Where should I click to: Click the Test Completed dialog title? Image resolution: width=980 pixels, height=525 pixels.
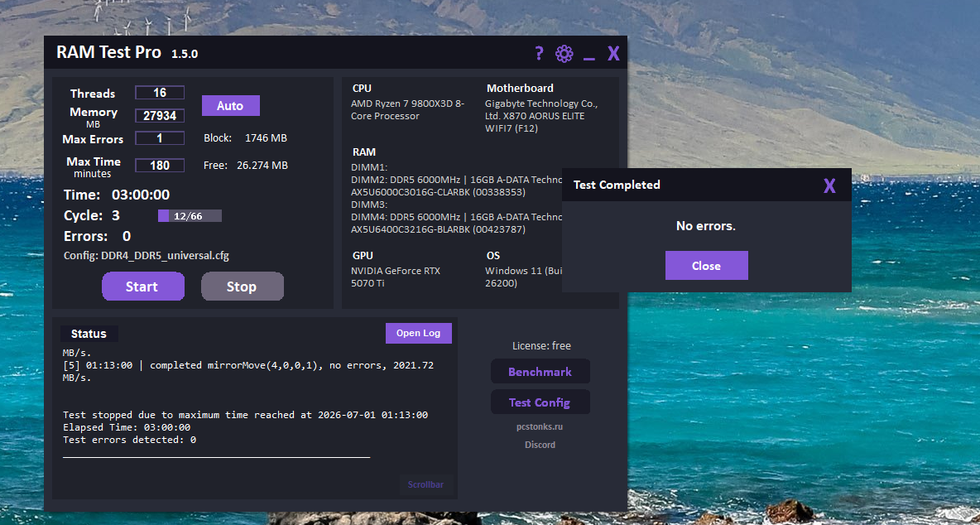617,185
